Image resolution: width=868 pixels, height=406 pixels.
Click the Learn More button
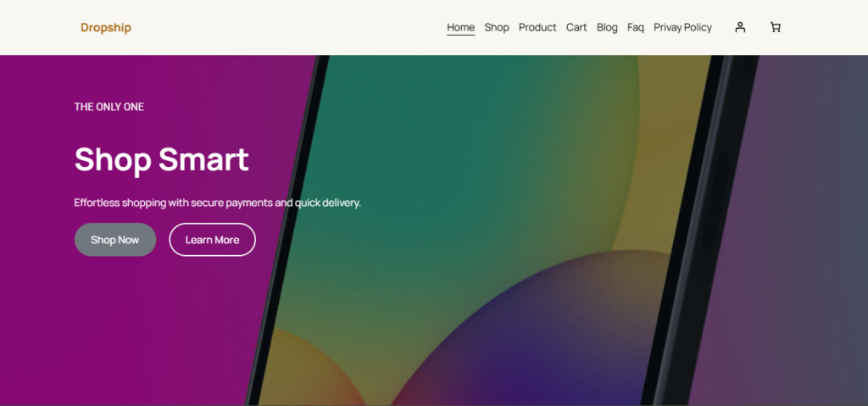(x=212, y=240)
